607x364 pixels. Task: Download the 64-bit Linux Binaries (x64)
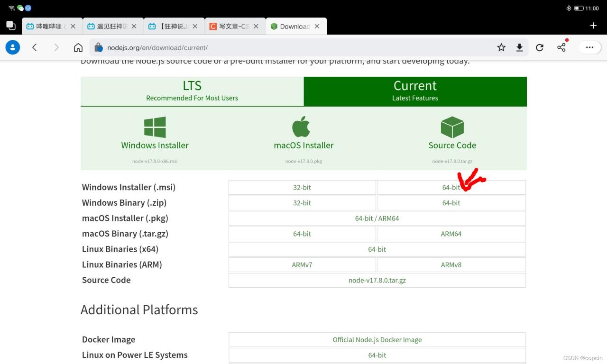377,249
